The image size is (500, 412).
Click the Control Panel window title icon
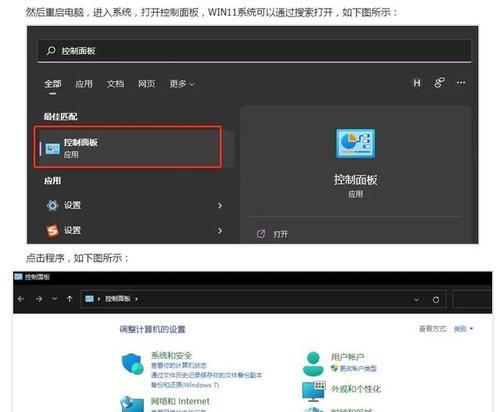[18, 277]
